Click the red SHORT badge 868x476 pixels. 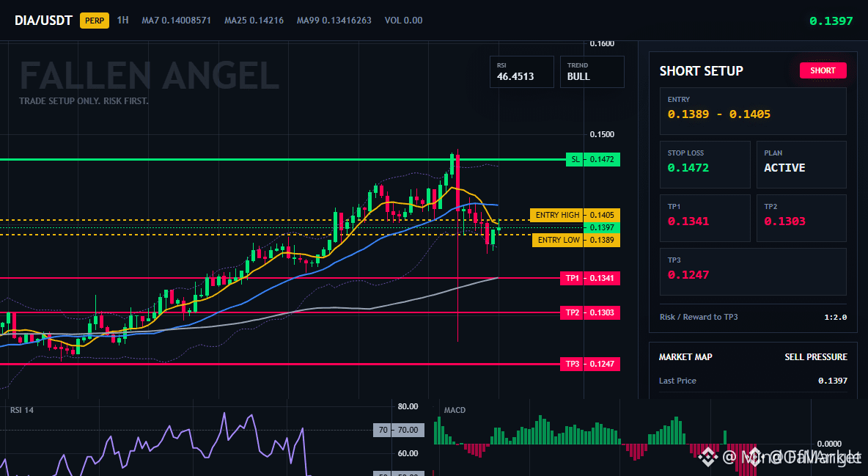[x=823, y=70]
